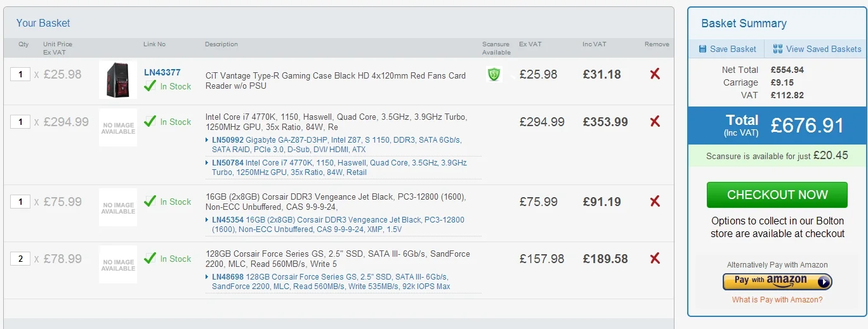Image resolution: width=868 pixels, height=329 pixels.
Task: Expand the LN50784 Intel Core i7 arrow
Action: tap(207, 163)
